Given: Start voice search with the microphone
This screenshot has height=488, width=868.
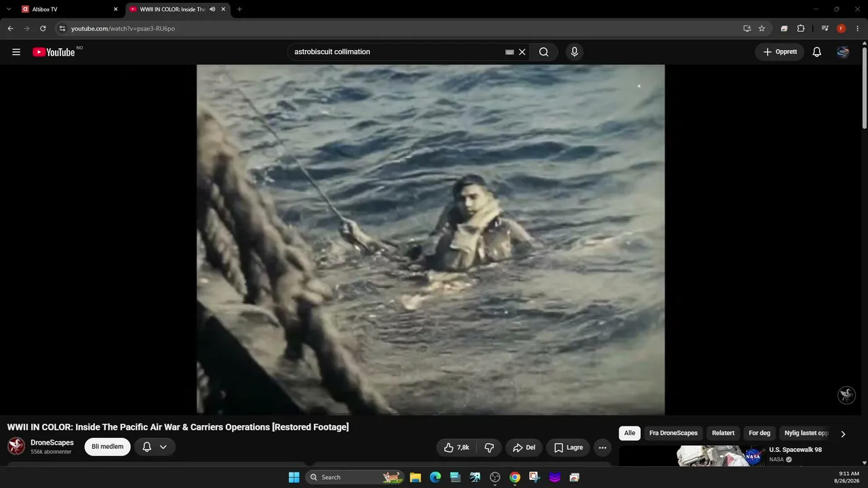Looking at the screenshot, I should [x=574, y=52].
